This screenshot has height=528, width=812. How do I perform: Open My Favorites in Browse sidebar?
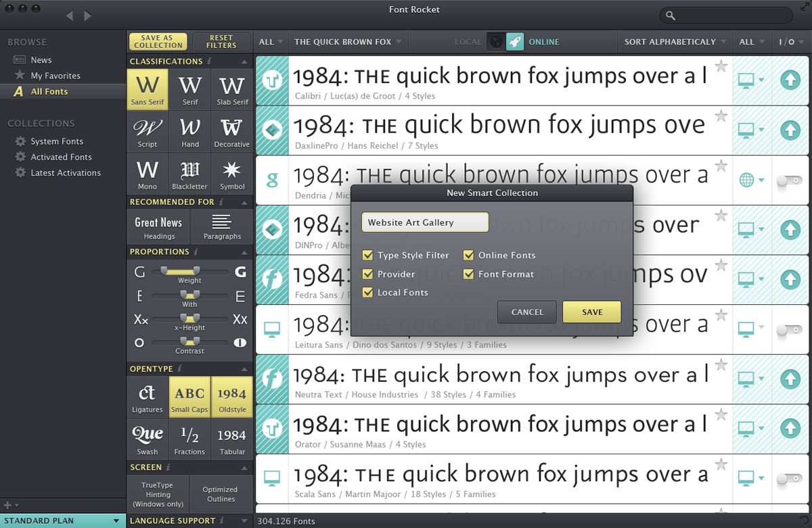(55, 76)
